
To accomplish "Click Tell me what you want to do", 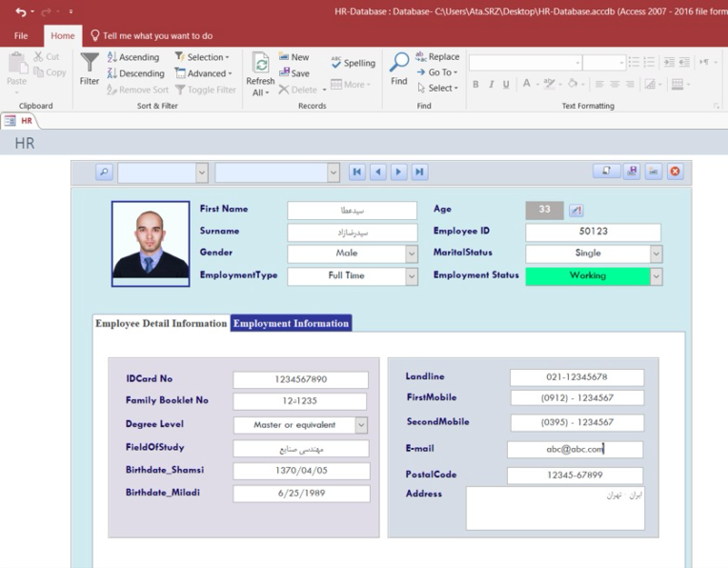I will tap(152, 36).
